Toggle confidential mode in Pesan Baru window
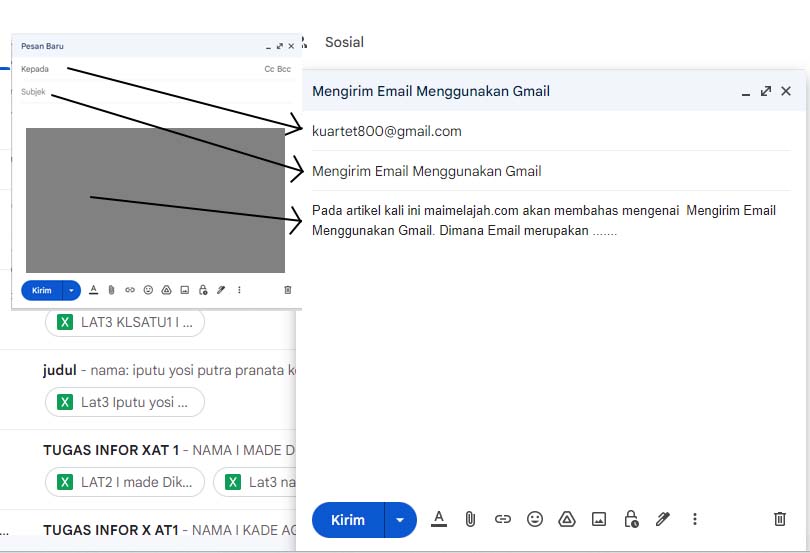 (203, 290)
